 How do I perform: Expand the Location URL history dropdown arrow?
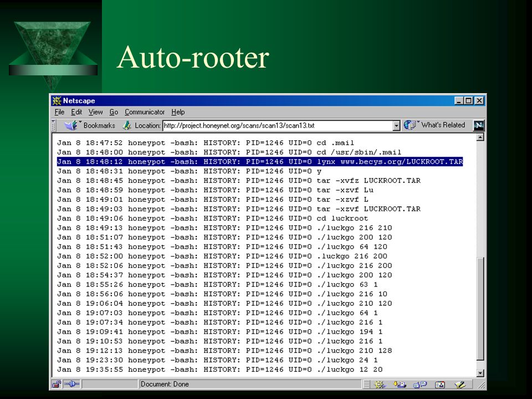(x=396, y=126)
